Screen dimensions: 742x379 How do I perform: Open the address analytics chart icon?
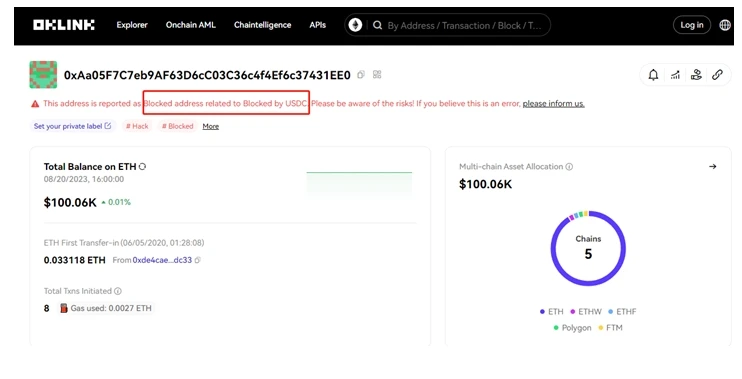[x=675, y=75]
